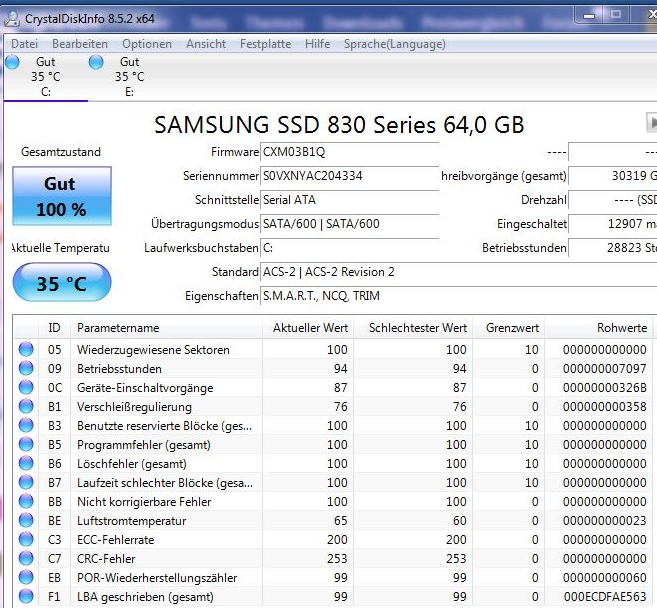The height and width of the screenshot is (608, 657).
Task: Click the Schreibvorgänge (gesamt) value 30319
Action: pyautogui.click(x=613, y=176)
